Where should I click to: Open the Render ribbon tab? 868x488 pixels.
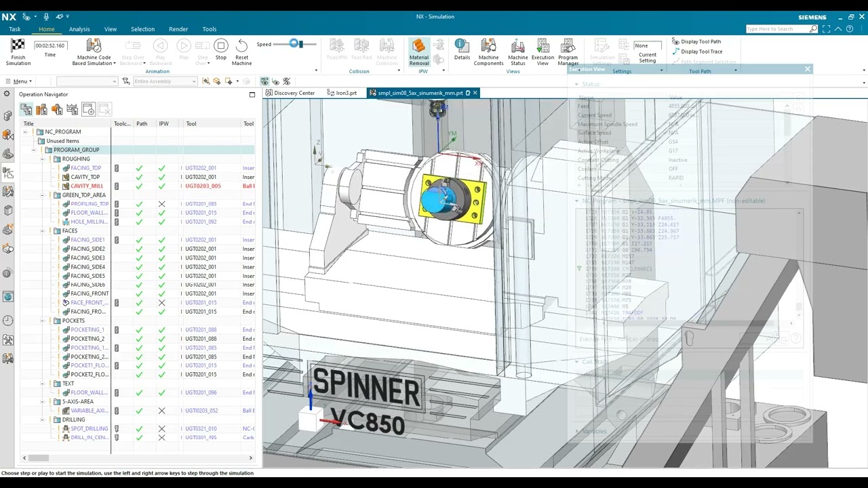click(x=178, y=29)
